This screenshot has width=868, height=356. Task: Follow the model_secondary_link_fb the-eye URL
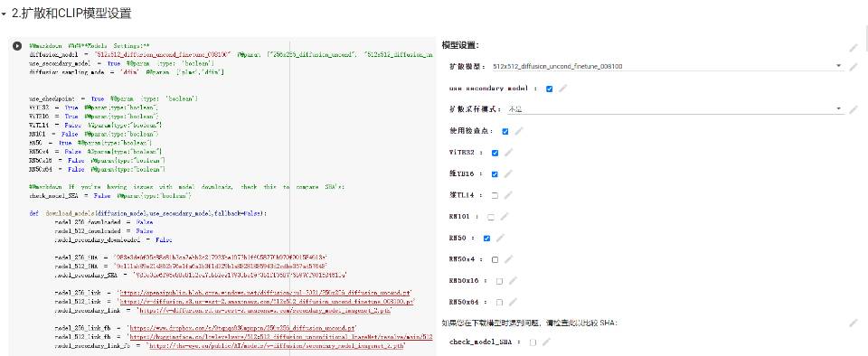point(277,345)
